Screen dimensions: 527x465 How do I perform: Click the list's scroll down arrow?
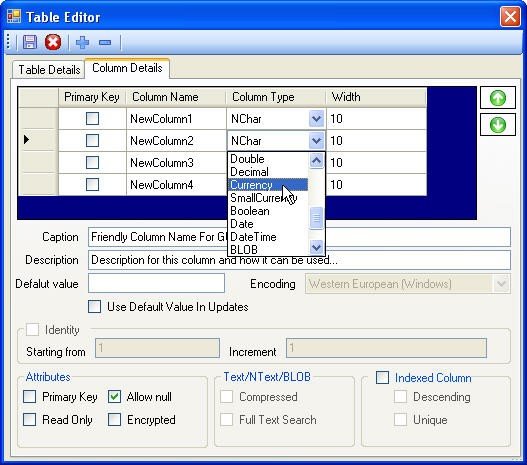point(316,248)
